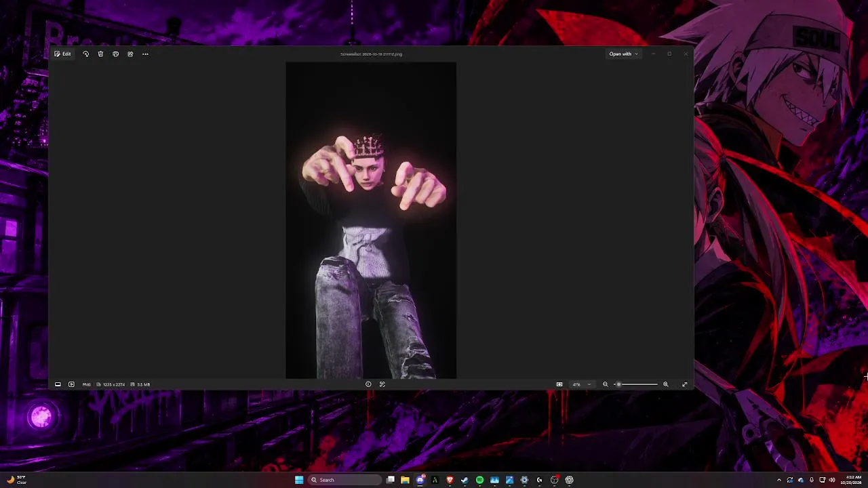Expand the Open with dropdown

(x=623, y=54)
